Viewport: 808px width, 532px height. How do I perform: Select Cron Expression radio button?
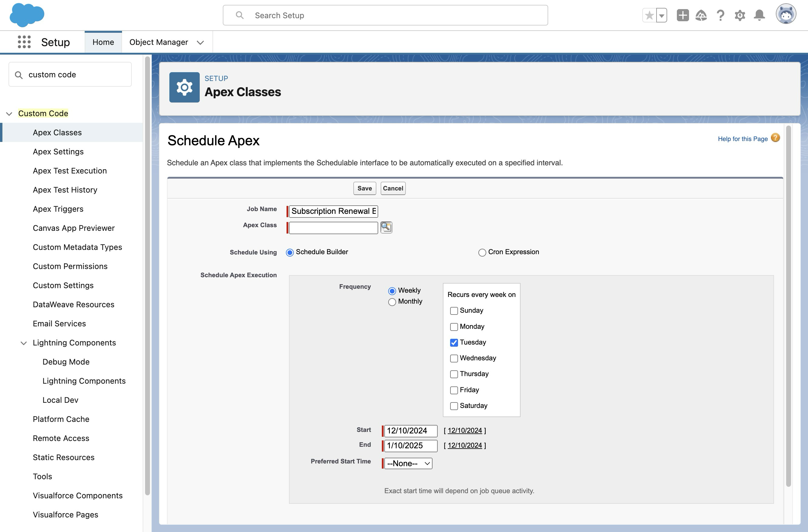click(x=482, y=252)
